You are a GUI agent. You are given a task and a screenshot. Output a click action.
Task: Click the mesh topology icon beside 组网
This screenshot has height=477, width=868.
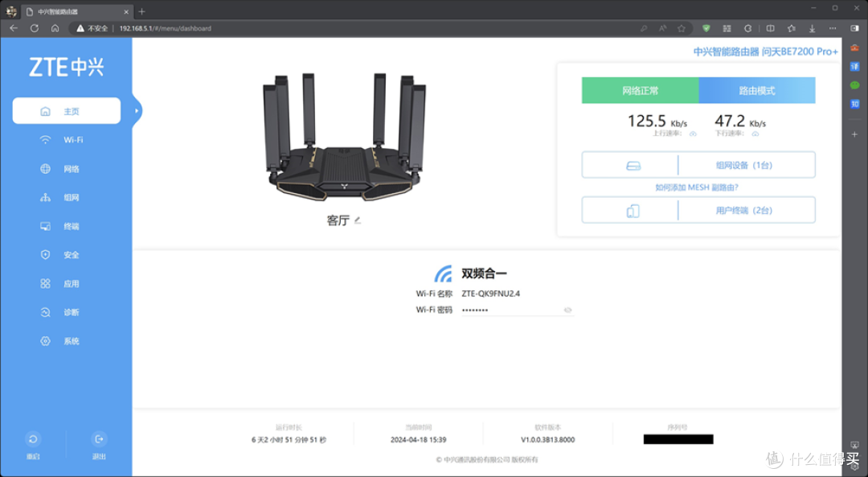point(45,198)
